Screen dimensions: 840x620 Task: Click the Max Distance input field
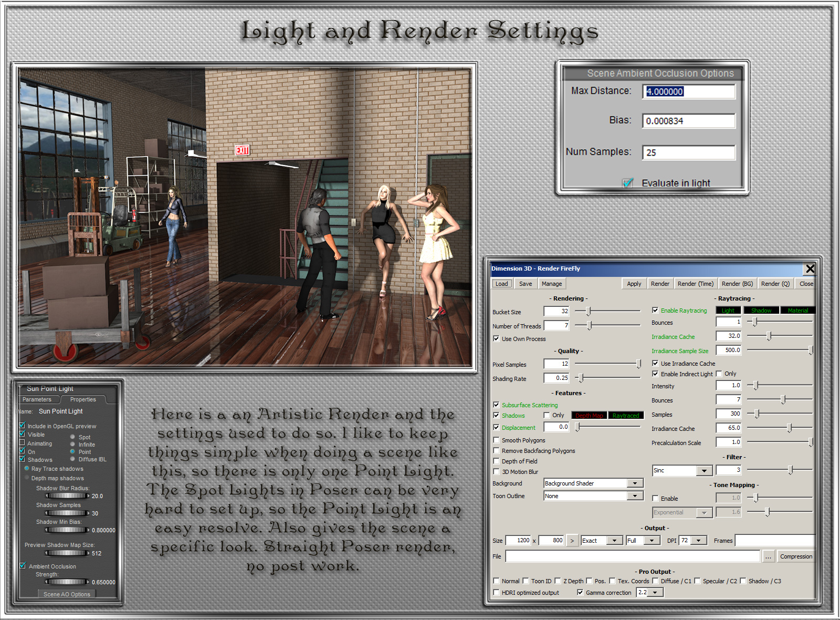click(689, 91)
